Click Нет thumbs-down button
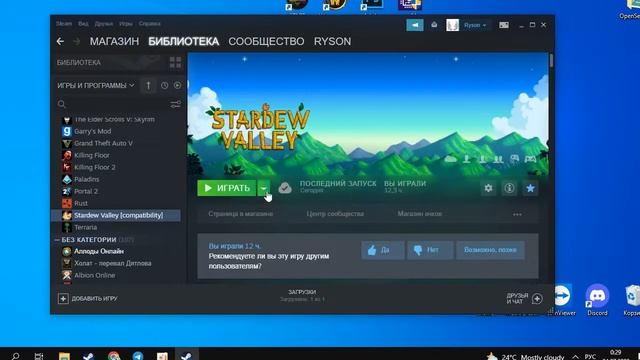This screenshot has height=360, width=640. click(430, 250)
